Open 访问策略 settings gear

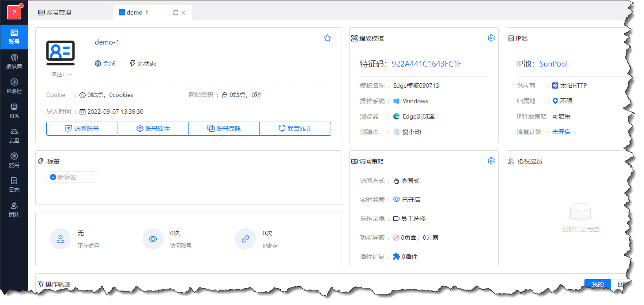(491, 161)
